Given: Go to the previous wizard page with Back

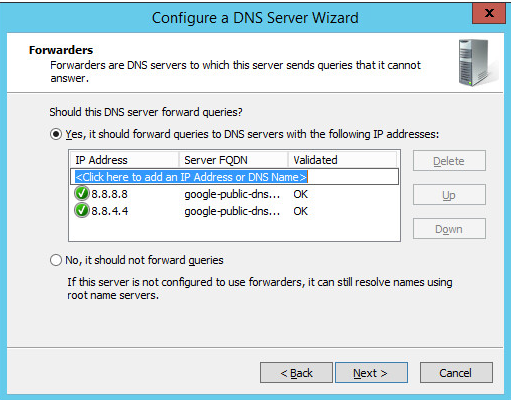Looking at the screenshot, I should coord(296,373).
